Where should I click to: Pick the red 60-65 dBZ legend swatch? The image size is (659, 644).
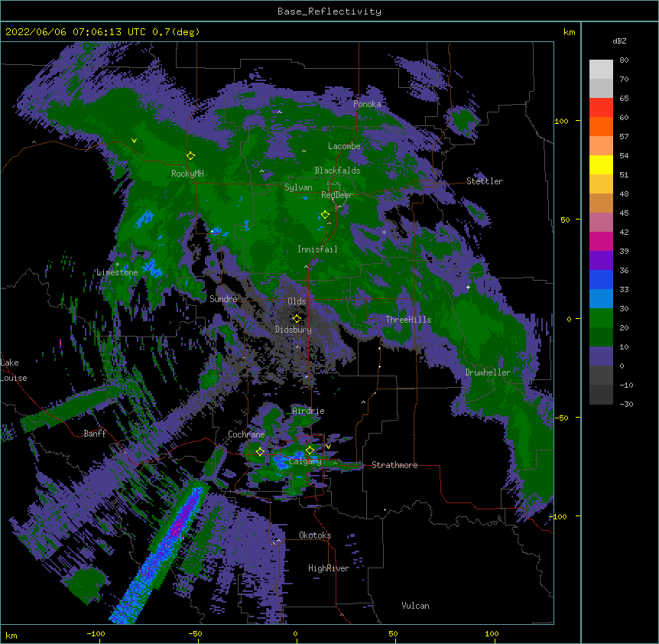601,107
